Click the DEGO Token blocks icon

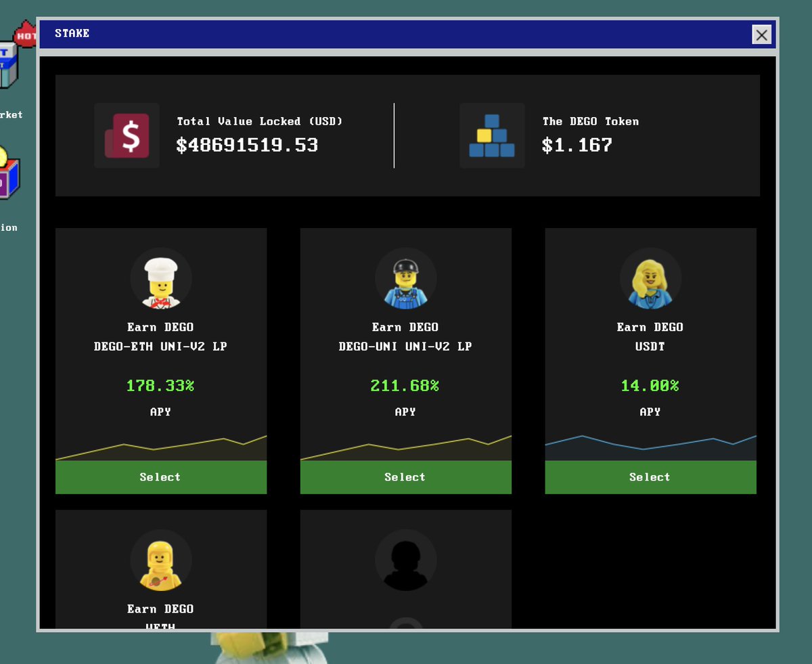click(492, 135)
